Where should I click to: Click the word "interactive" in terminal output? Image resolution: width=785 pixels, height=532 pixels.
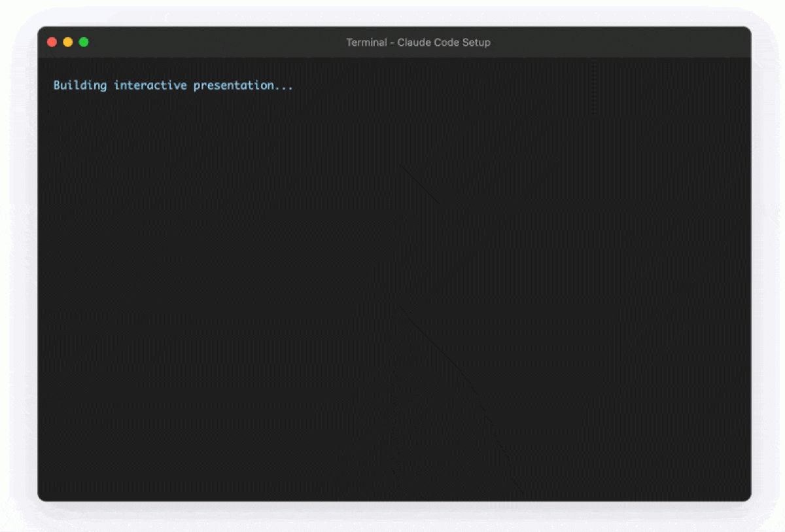[150, 86]
